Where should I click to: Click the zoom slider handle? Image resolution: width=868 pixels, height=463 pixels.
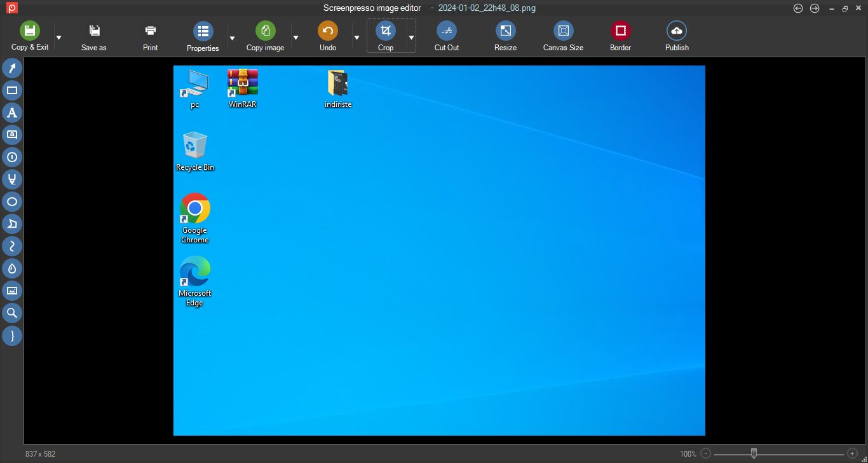(x=754, y=453)
